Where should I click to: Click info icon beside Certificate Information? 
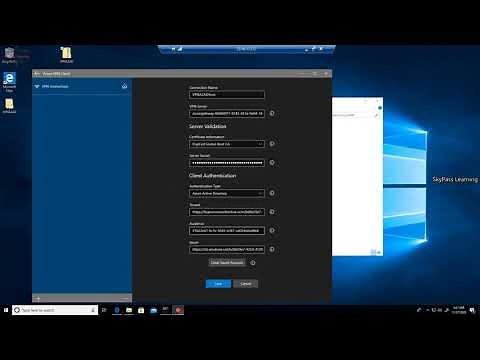(x=272, y=144)
